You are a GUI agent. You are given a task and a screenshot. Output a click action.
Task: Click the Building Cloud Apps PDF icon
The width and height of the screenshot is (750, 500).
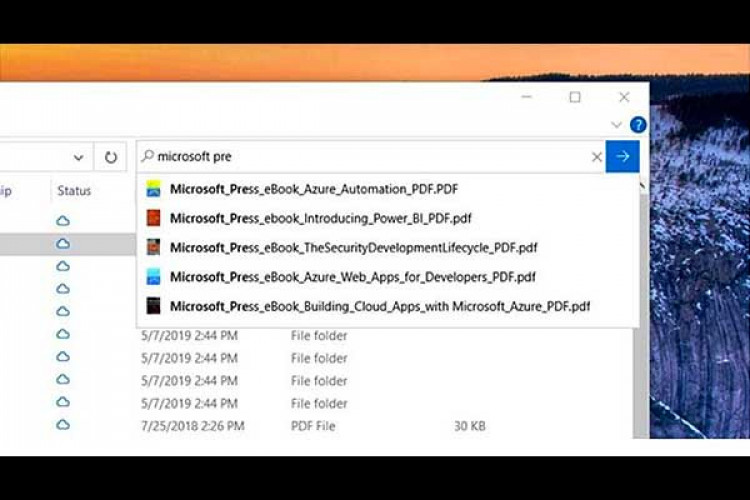[x=153, y=306]
